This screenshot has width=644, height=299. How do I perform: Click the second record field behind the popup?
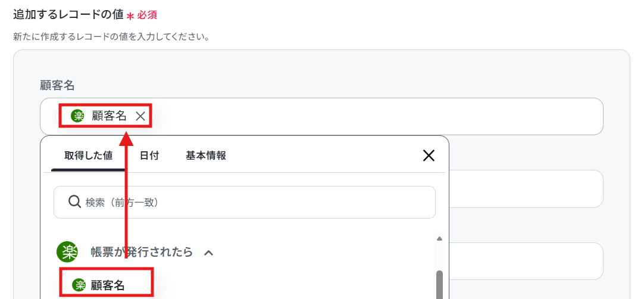(x=526, y=189)
